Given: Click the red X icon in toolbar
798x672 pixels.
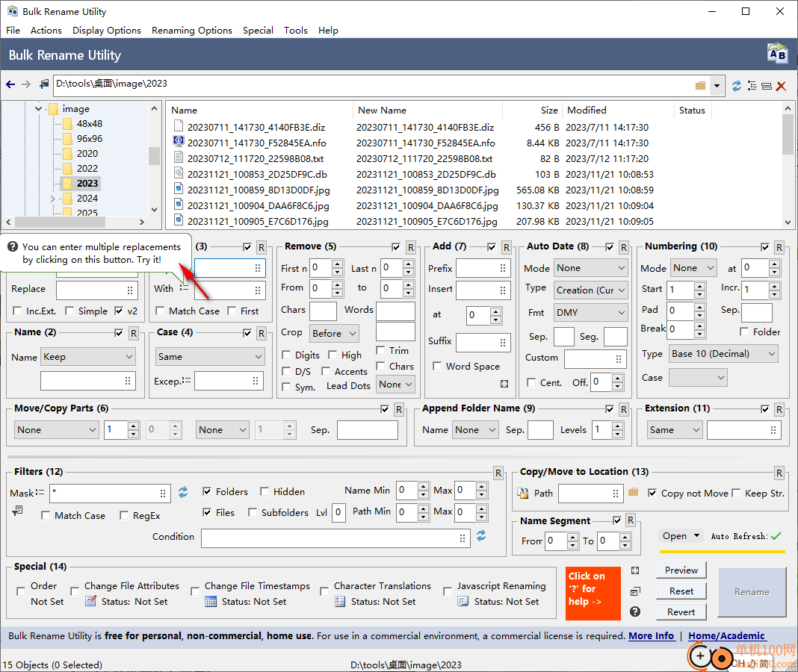Looking at the screenshot, I should point(782,86).
